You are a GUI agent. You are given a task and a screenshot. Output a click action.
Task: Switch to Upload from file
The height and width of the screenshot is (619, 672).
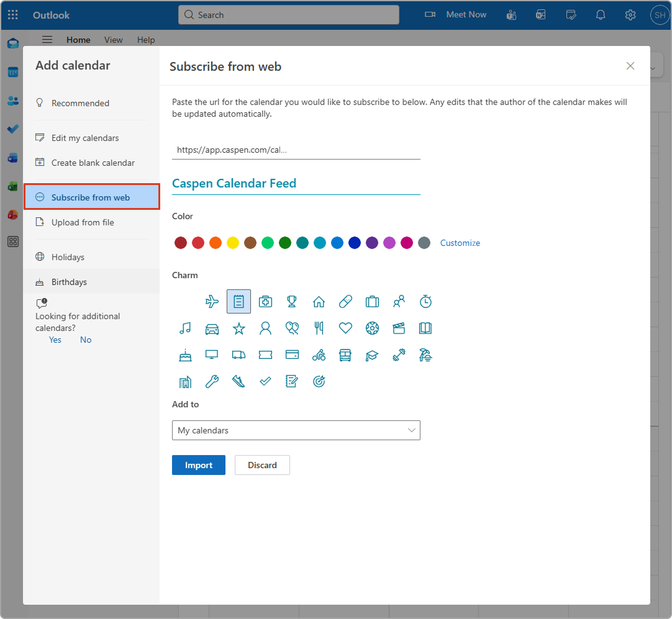(x=83, y=222)
